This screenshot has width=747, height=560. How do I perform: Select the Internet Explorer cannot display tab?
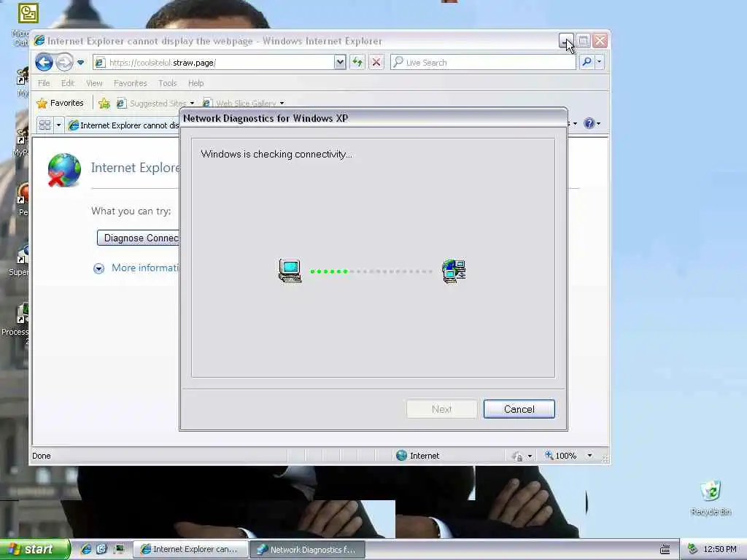tap(123, 125)
